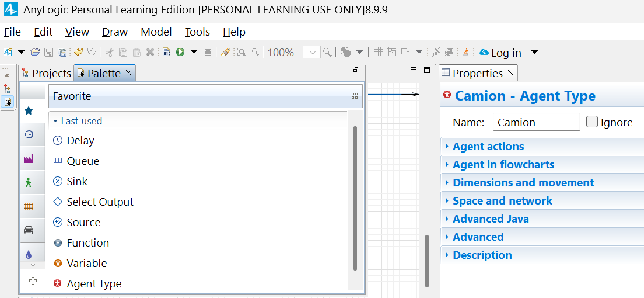Screen dimensions: 644x298
Task: Click the Paste clipboard icon
Action: [136, 52]
